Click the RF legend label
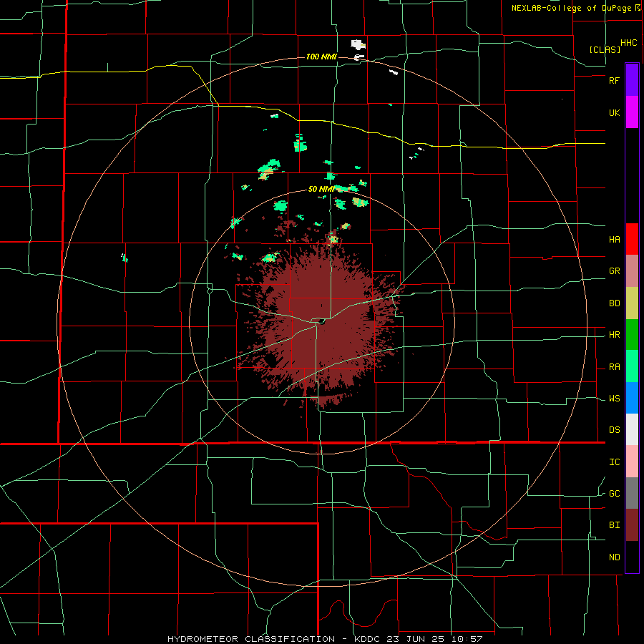Screen dimensions: 644x644 click(x=614, y=80)
